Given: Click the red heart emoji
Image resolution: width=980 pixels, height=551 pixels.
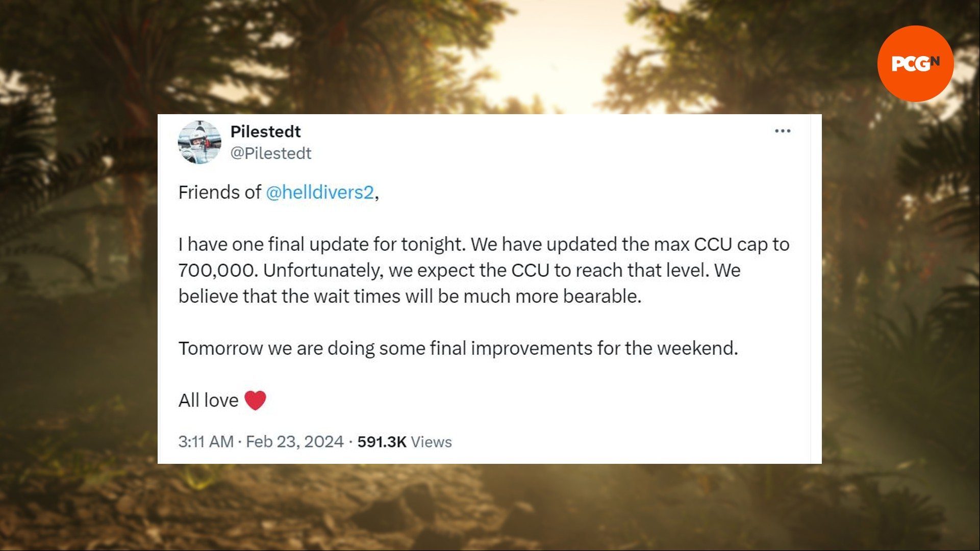Looking at the screenshot, I should (255, 400).
